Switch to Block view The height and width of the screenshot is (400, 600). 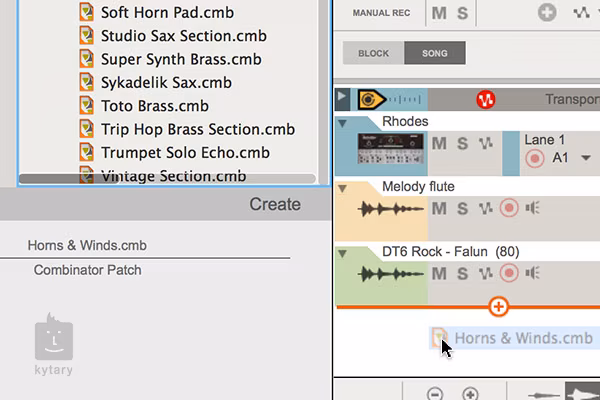pos(373,53)
